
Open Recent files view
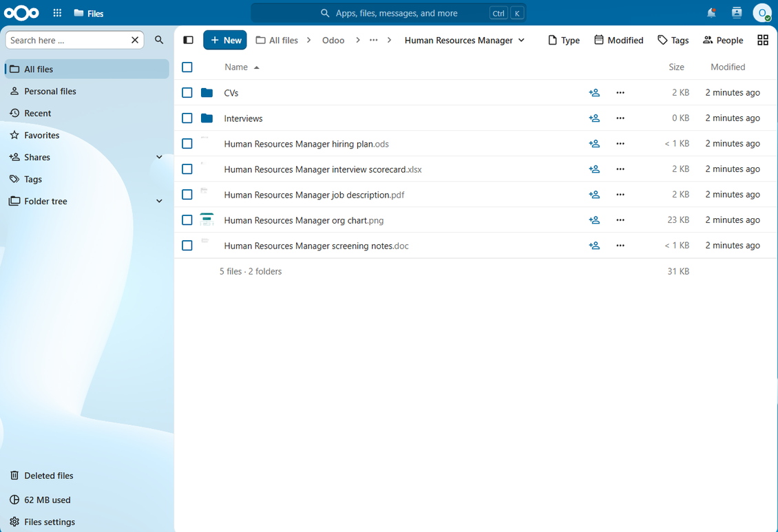click(x=87, y=113)
